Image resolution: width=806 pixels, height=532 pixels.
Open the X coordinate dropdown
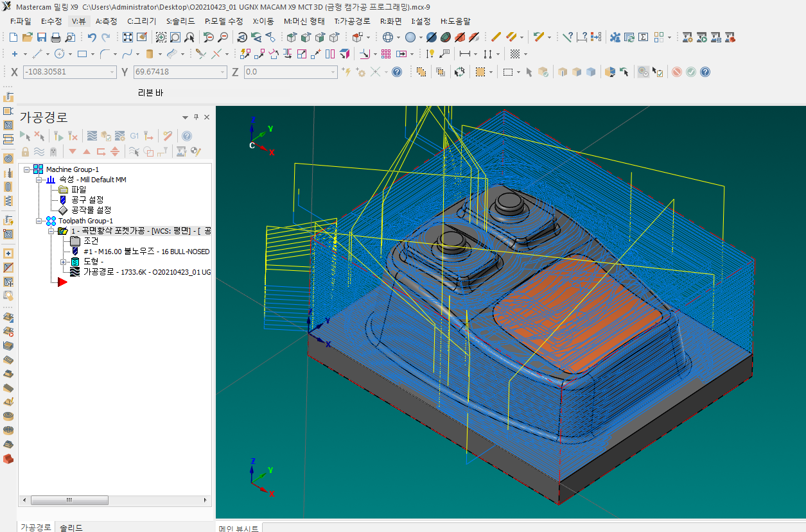point(112,72)
